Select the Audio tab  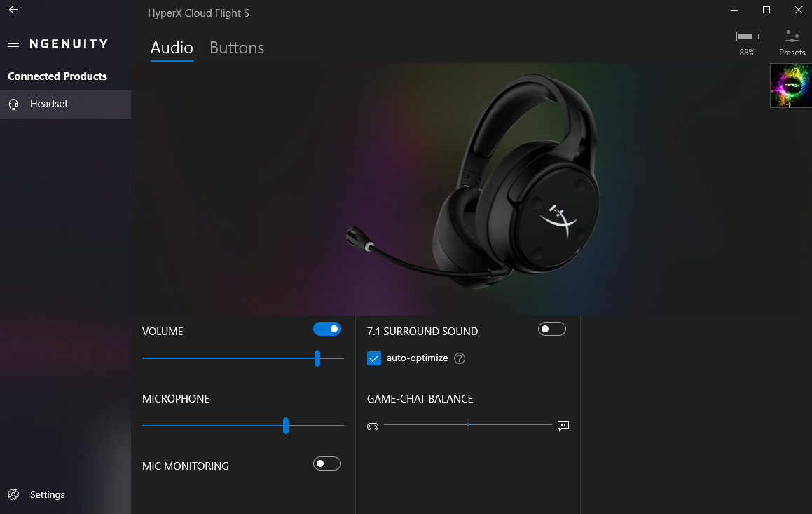pyautogui.click(x=172, y=48)
